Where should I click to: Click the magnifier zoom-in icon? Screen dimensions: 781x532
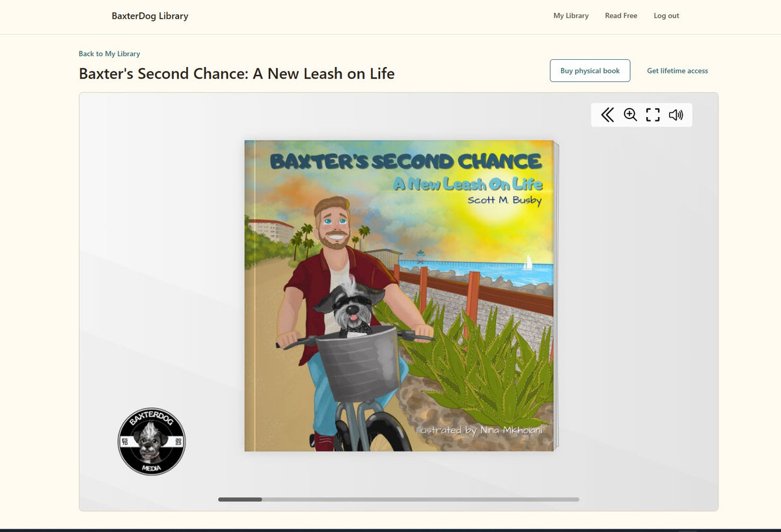coord(630,115)
